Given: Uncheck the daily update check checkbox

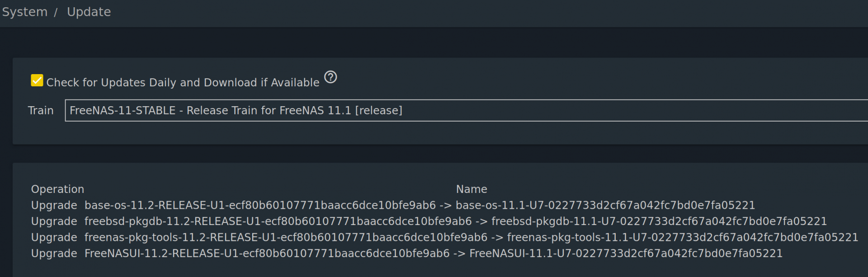Looking at the screenshot, I should (x=37, y=80).
